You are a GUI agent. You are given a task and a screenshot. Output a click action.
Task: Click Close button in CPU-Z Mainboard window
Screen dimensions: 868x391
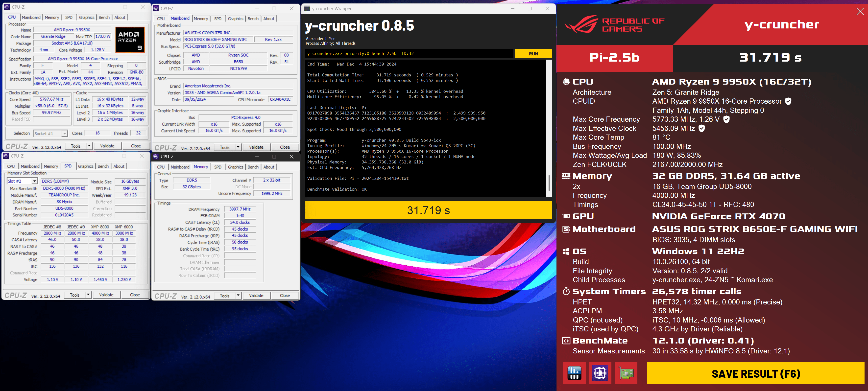coord(285,147)
